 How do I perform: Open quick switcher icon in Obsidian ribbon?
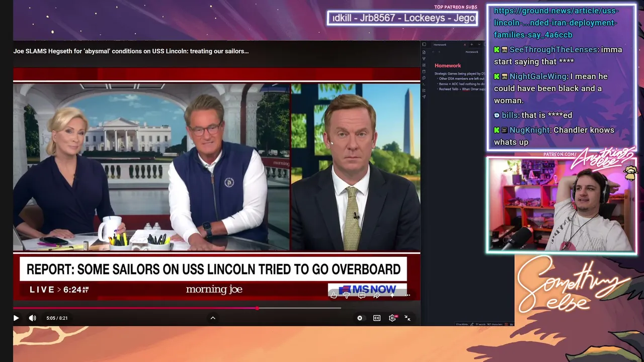pos(424,52)
